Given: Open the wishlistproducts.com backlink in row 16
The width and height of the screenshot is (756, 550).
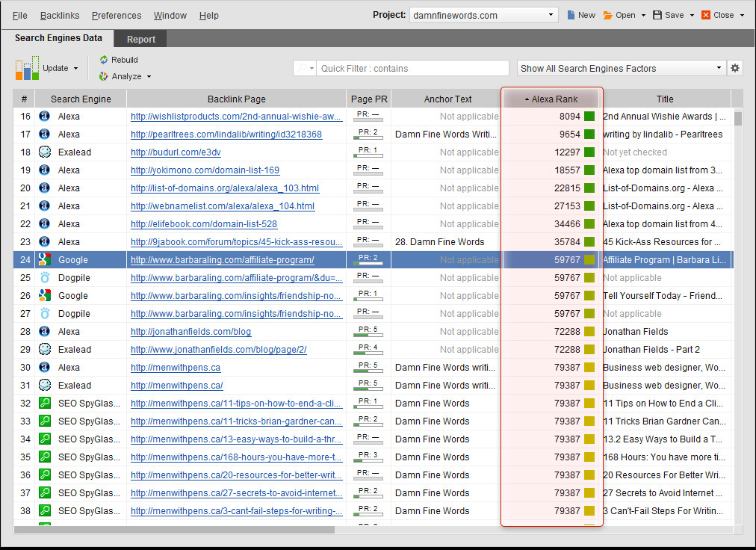Looking at the screenshot, I should pyautogui.click(x=236, y=117).
